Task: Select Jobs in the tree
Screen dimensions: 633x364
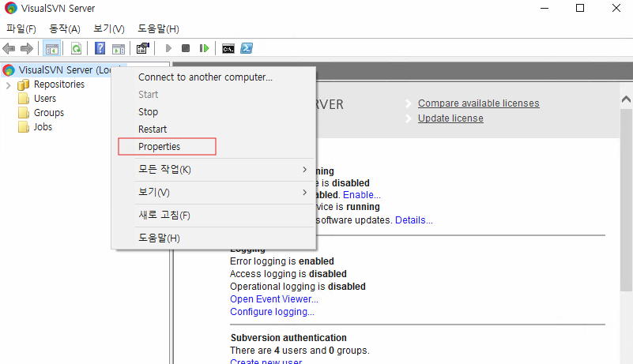Action: [43, 126]
